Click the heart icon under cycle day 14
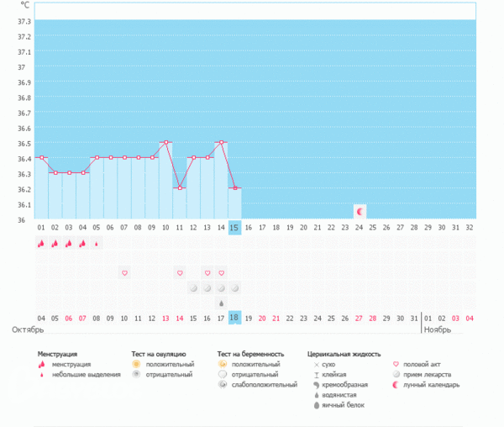Viewport: 504px width, 427px height. 221,273
